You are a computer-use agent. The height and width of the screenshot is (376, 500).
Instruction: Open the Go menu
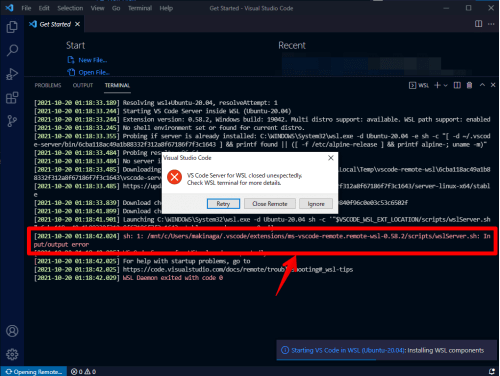click(116, 8)
